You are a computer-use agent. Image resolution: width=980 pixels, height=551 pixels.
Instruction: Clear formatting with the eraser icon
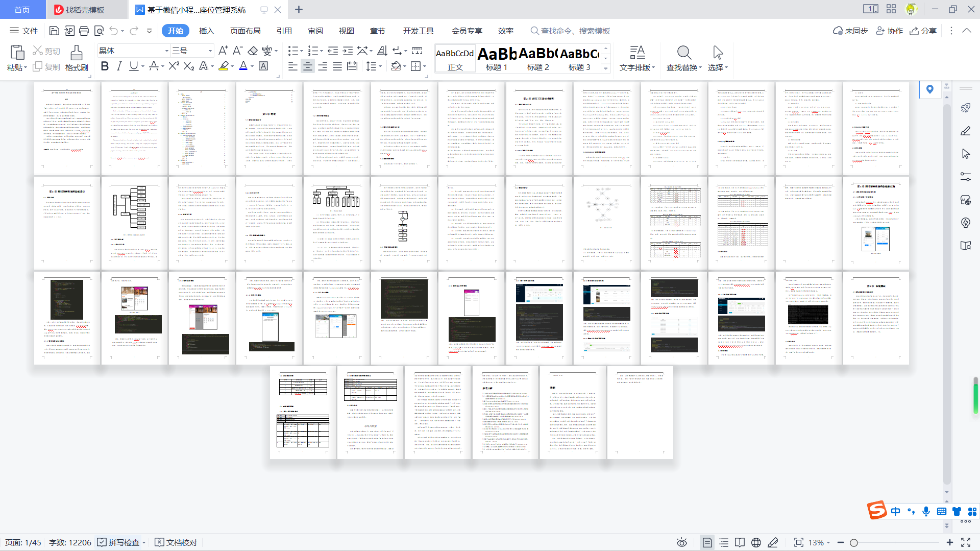click(253, 51)
